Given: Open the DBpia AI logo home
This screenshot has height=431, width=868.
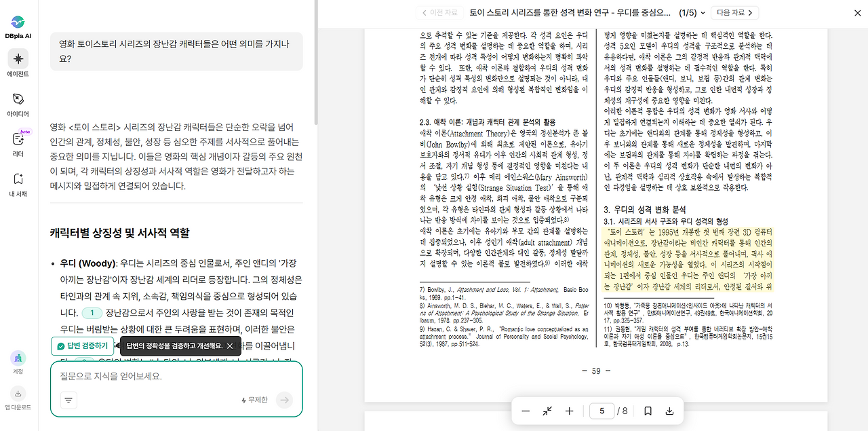Looking at the screenshot, I should [x=18, y=26].
